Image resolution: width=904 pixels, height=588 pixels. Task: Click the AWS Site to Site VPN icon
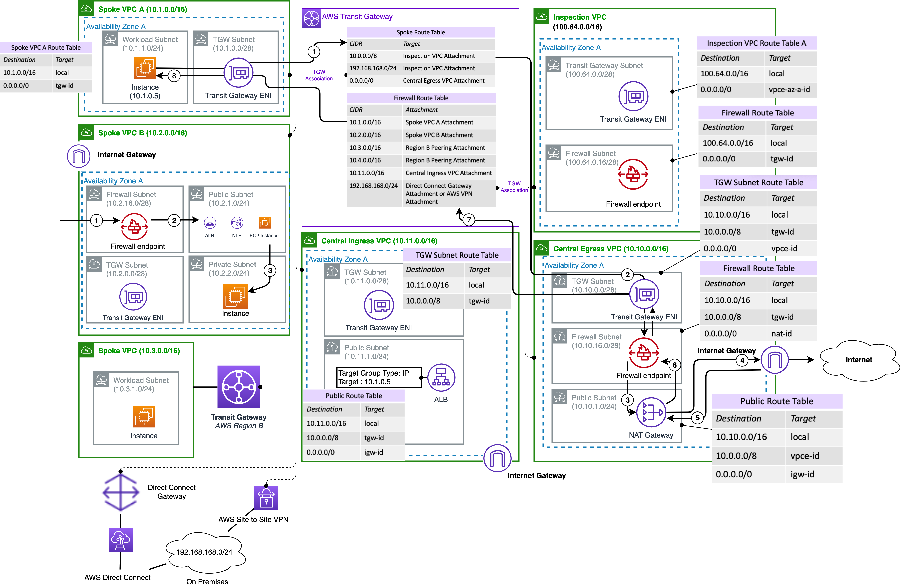266,498
